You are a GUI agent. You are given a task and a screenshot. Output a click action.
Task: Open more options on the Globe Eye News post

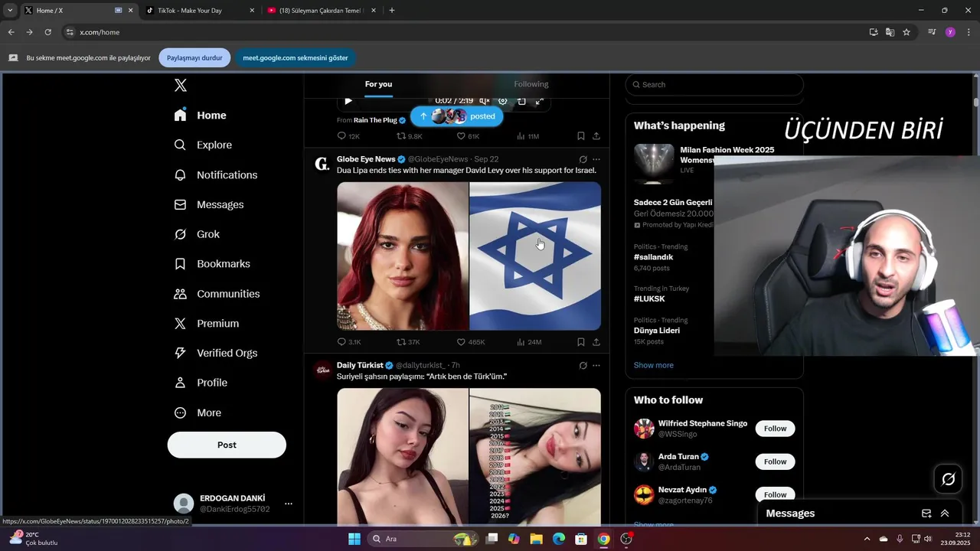596,159
